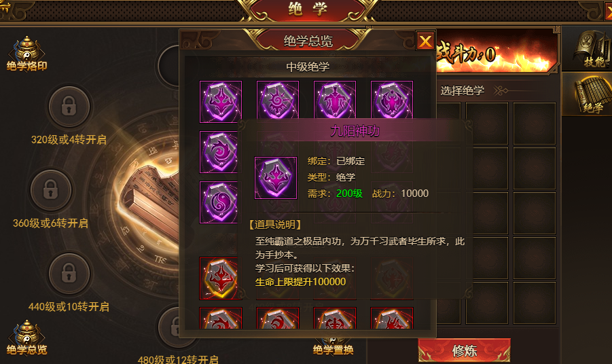This screenshot has height=364, width=612.
Task: Select the first purple 九阳神功 skill icon
Action: pyautogui.click(x=221, y=101)
